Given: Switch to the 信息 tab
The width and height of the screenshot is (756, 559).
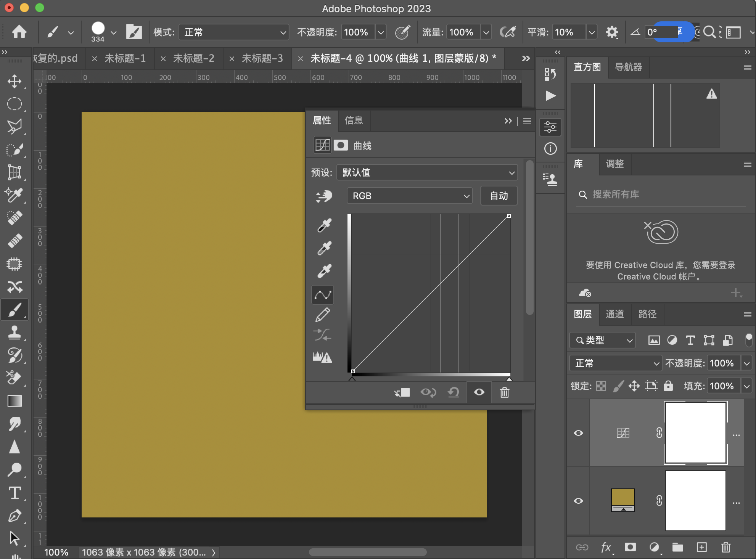Looking at the screenshot, I should 354,120.
